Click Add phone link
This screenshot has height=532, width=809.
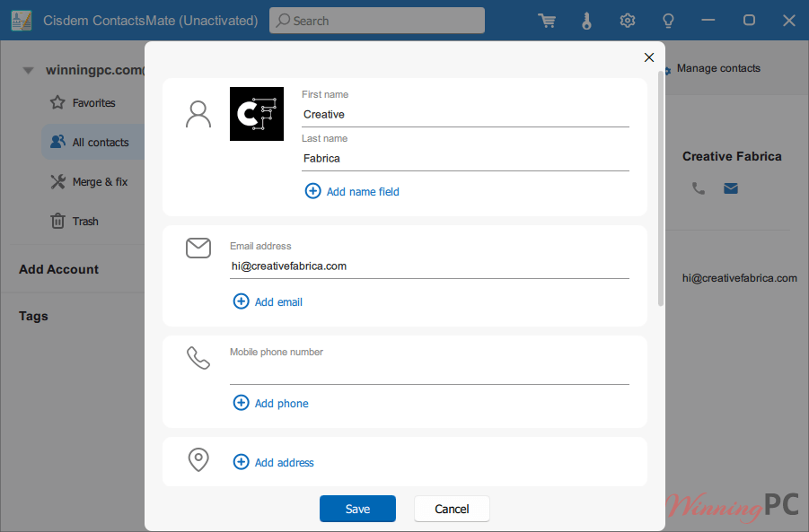point(282,404)
